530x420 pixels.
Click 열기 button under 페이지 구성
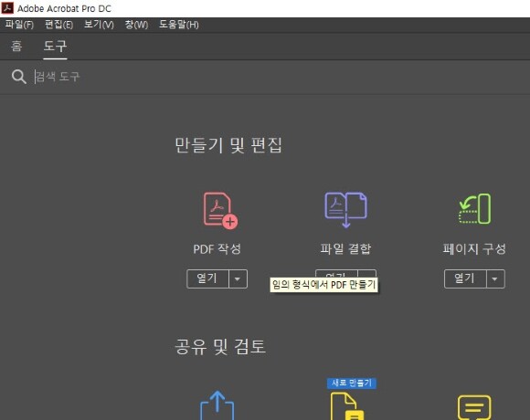pyautogui.click(x=465, y=278)
